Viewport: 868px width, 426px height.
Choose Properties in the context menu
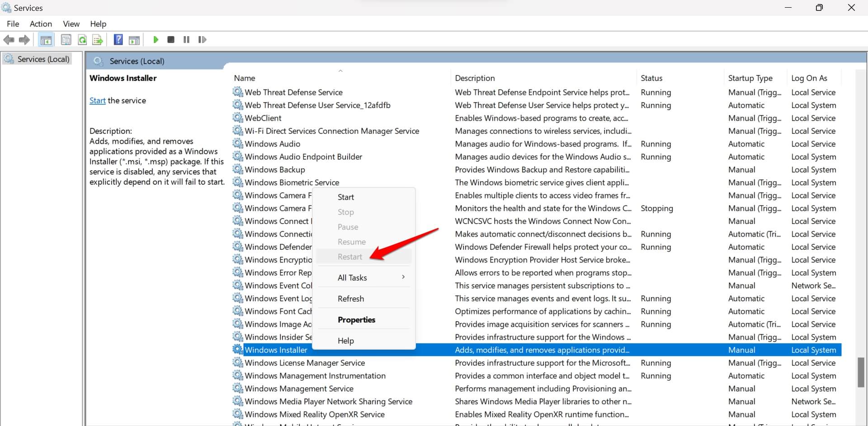[364, 320]
